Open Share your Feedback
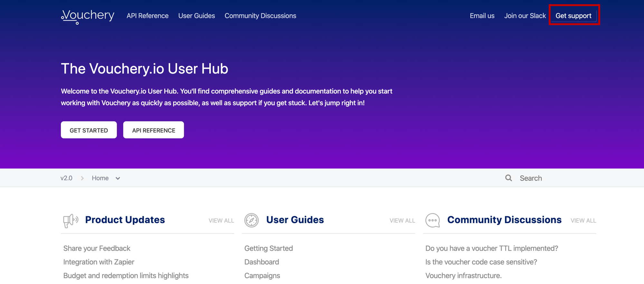The width and height of the screenshot is (644, 284). coord(97,248)
